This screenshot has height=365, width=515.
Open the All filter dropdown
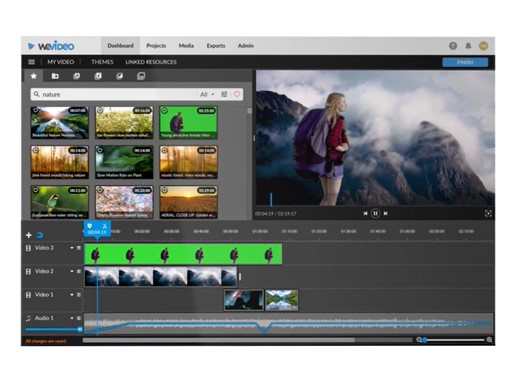click(x=207, y=95)
